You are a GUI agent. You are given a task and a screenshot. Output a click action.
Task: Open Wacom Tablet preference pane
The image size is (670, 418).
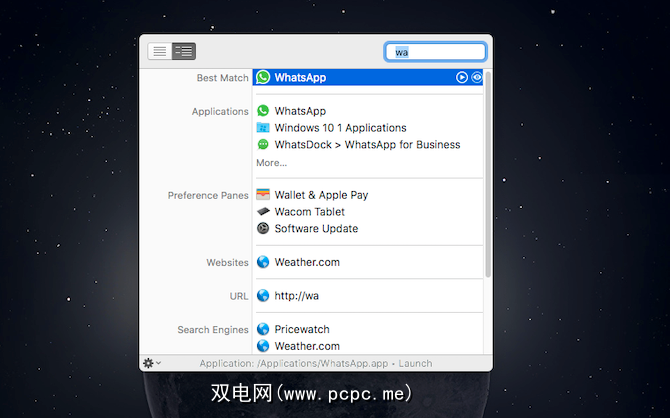309,212
